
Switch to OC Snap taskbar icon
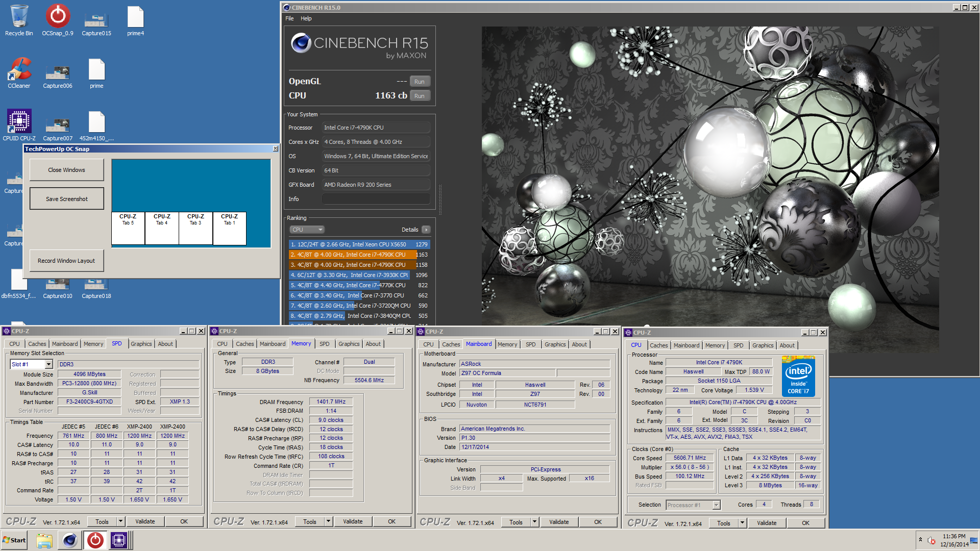pos(95,540)
